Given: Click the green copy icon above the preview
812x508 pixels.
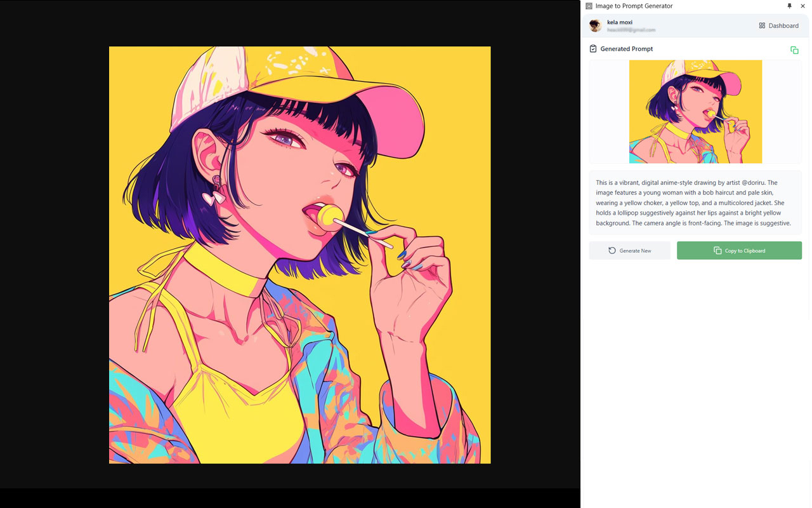Looking at the screenshot, I should point(794,50).
